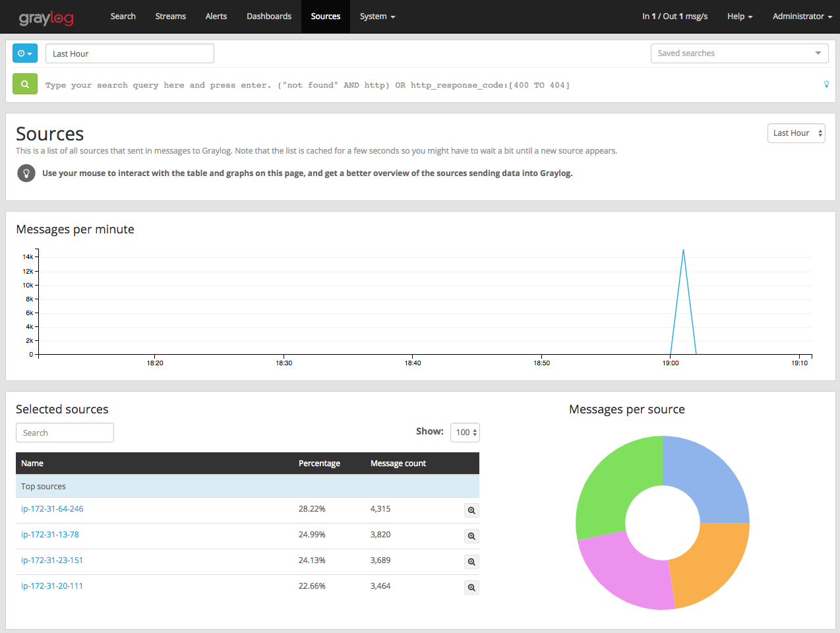The width and height of the screenshot is (840, 633).
Task: Go to the Streams tab
Action: [170, 16]
